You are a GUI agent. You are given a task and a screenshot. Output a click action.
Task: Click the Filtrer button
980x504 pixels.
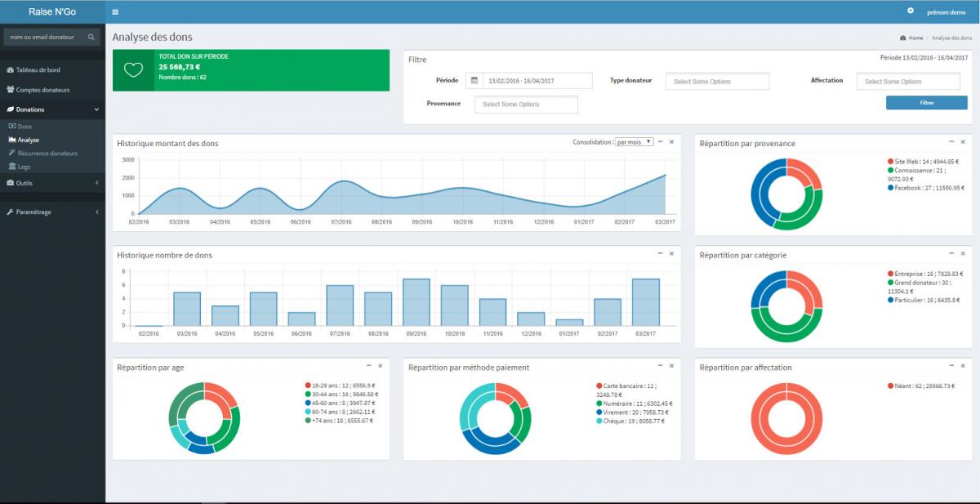point(927,103)
